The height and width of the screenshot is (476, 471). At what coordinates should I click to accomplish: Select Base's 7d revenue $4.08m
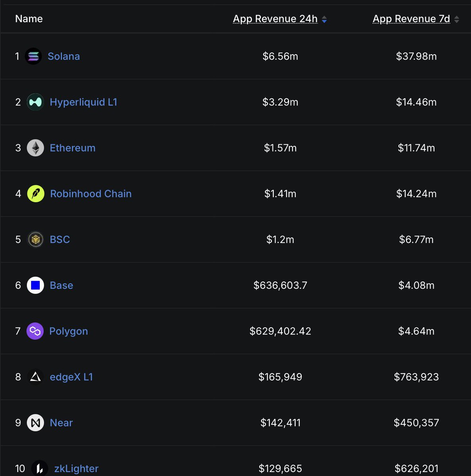pos(416,285)
